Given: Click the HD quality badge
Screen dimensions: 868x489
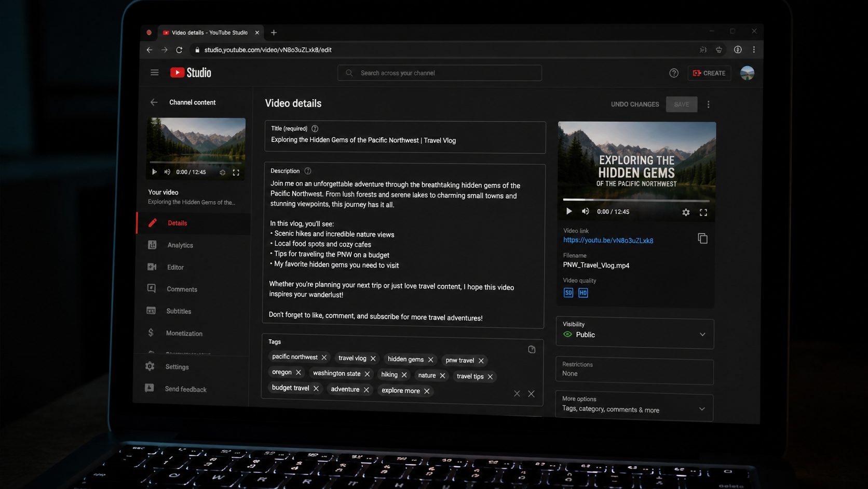Looking at the screenshot, I should coord(583,293).
